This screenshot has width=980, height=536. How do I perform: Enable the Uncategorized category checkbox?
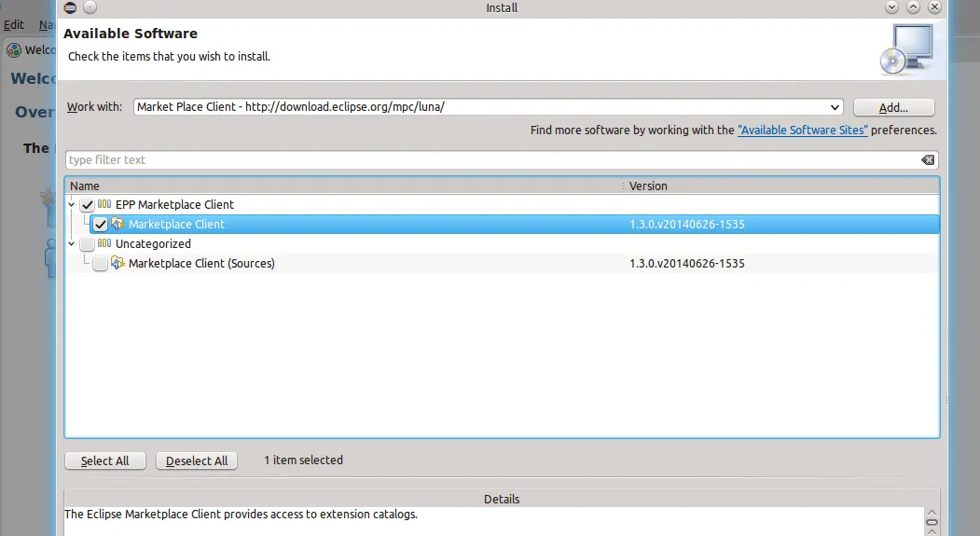(87, 244)
